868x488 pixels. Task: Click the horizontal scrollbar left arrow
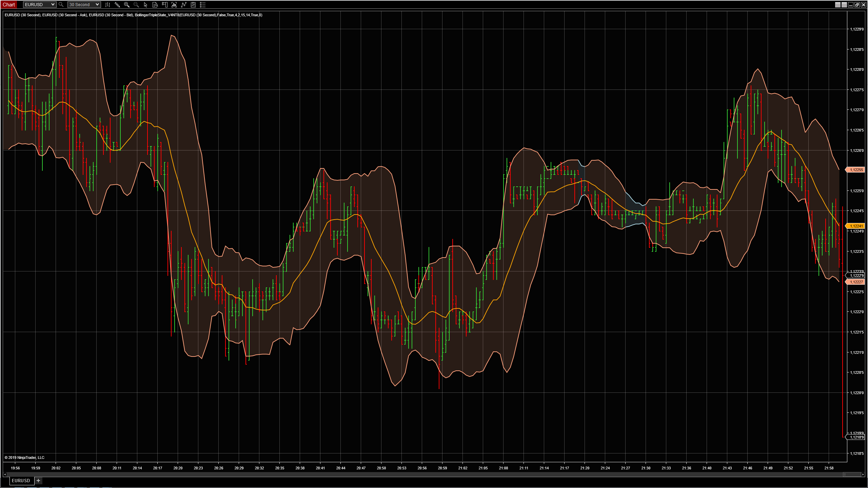pos(5,474)
